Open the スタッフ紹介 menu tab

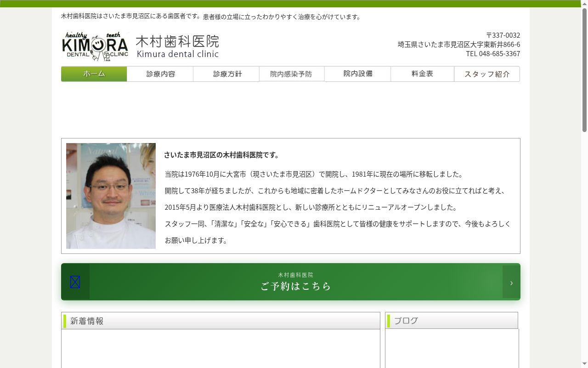coord(487,74)
